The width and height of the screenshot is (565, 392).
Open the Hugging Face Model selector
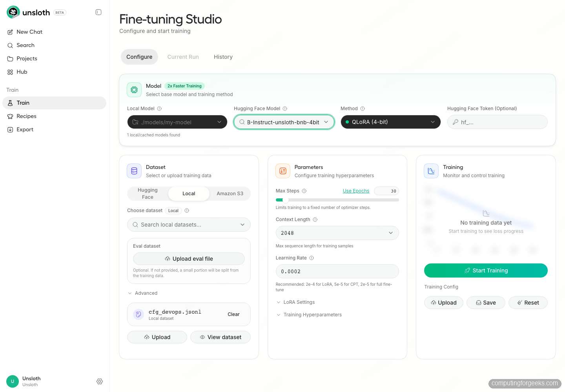click(x=284, y=122)
